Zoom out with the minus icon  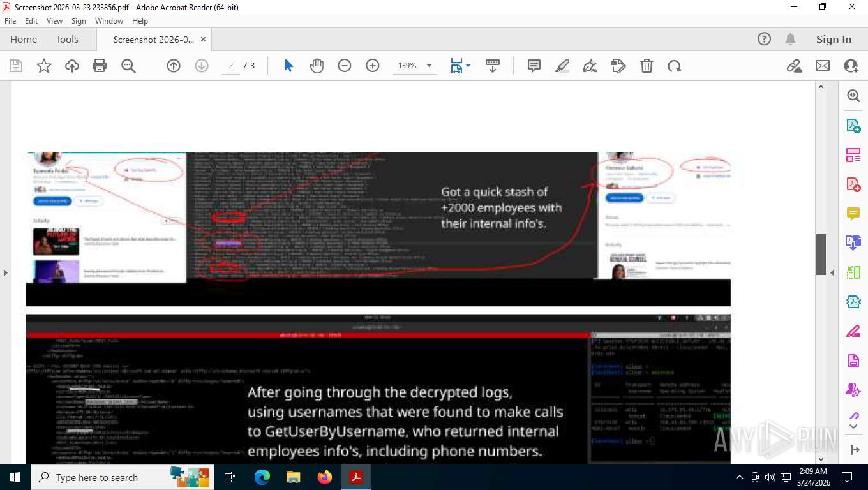tap(345, 66)
